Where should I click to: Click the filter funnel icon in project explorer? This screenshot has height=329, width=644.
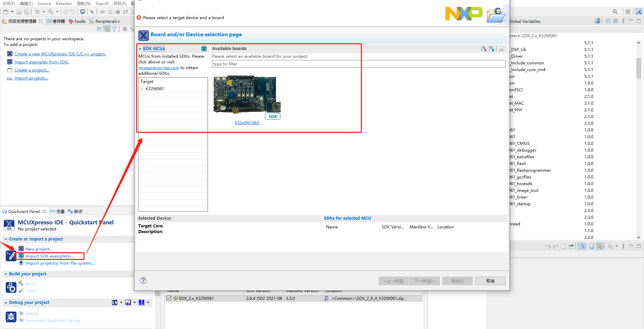pyautogui.click(x=114, y=29)
